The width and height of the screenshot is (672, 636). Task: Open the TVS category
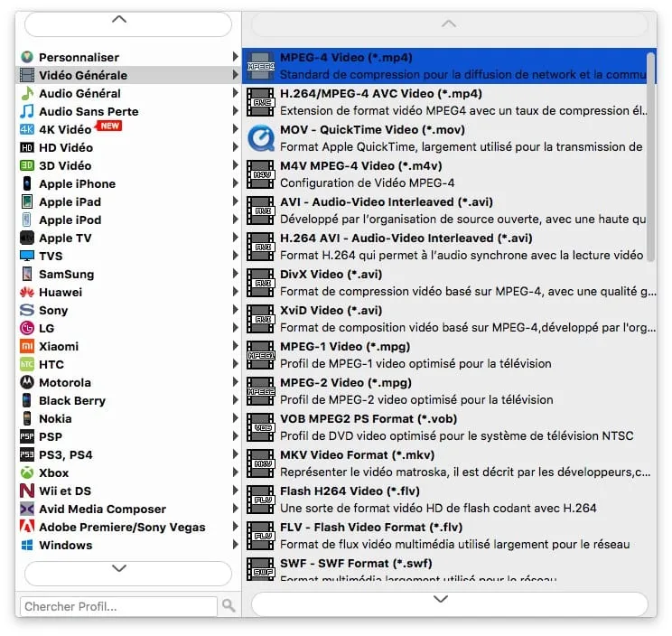tap(128, 256)
